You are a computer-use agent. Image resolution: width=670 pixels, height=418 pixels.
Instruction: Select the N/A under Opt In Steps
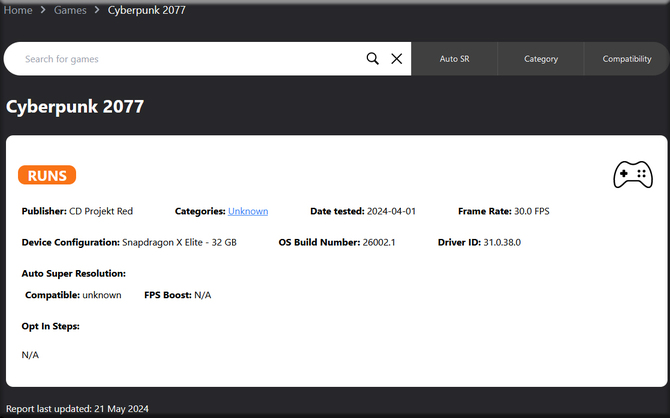pos(30,355)
